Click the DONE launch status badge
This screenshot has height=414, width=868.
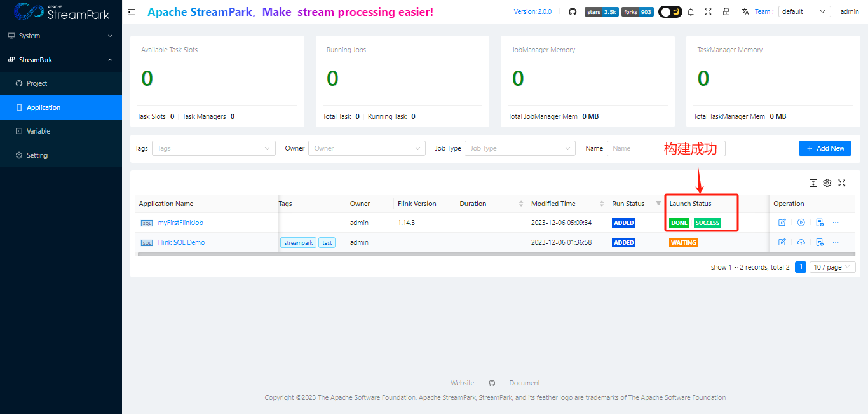coord(679,223)
